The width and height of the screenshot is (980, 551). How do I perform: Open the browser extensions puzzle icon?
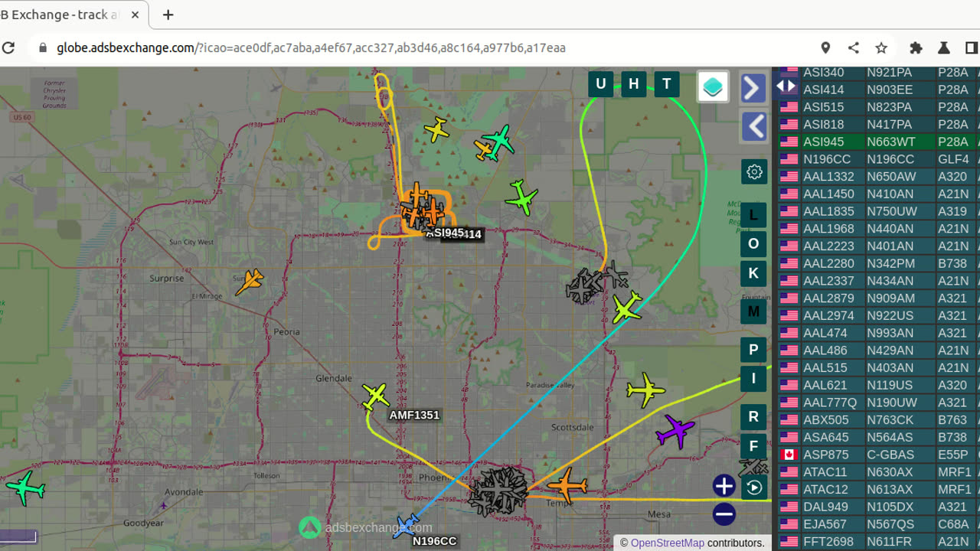(x=916, y=47)
